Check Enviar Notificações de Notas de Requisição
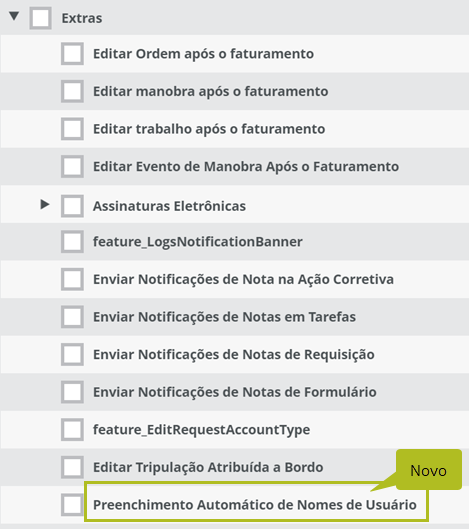Image resolution: width=470 pixels, height=529 pixels. (x=72, y=355)
